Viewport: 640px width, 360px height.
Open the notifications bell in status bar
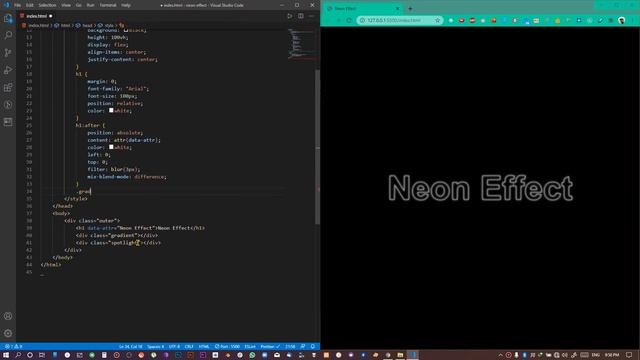313,347
